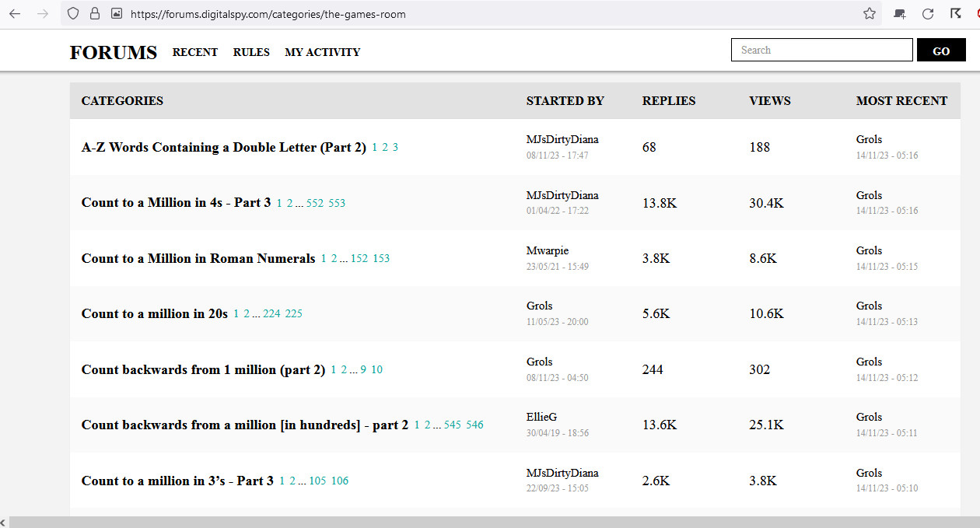Click the 14/11/23 - 05:13 timestamp
The height and width of the screenshot is (528, 980).
point(887,322)
